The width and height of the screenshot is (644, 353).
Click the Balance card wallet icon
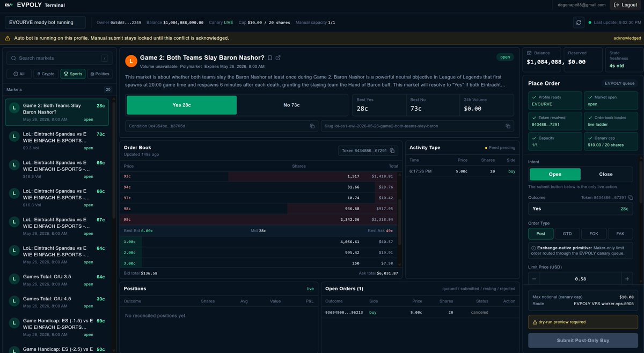pos(529,53)
